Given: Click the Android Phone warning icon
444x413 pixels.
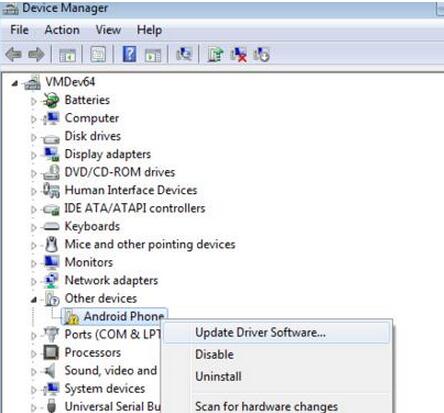Looking at the screenshot, I should pyautogui.click(x=72, y=317).
